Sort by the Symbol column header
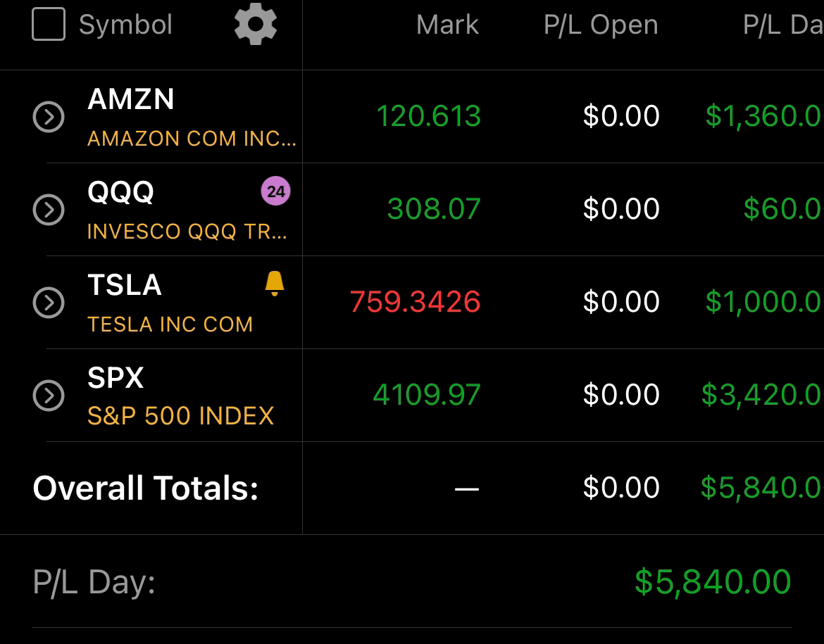Image resolution: width=824 pixels, height=644 pixels. point(125,25)
